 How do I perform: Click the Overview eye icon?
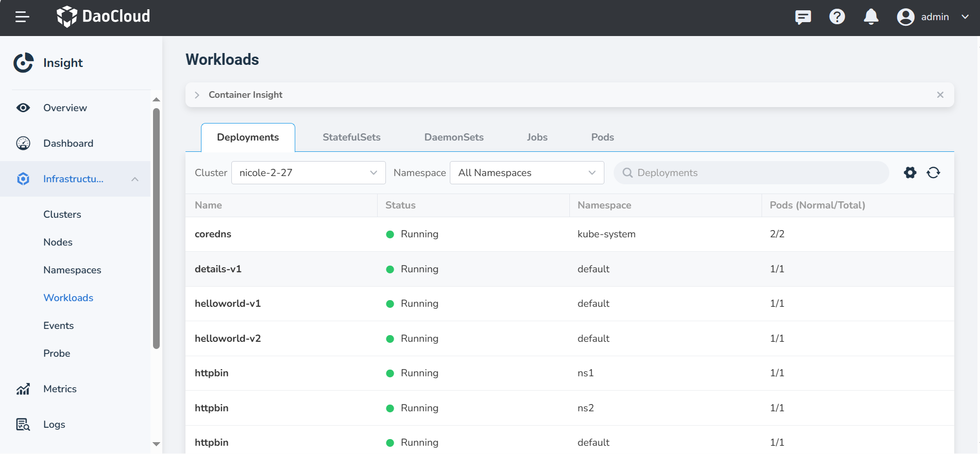(23, 108)
